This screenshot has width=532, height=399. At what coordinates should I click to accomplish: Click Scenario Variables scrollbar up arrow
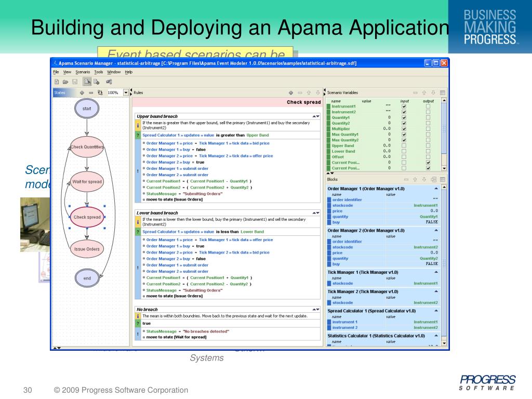444,101
